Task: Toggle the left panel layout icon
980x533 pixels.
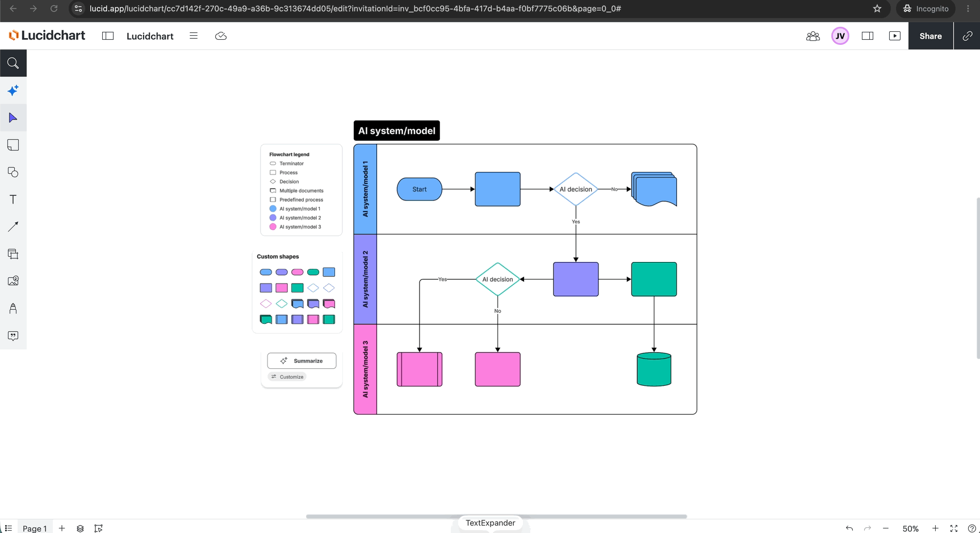Action: pyautogui.click(x=108, y=36)
